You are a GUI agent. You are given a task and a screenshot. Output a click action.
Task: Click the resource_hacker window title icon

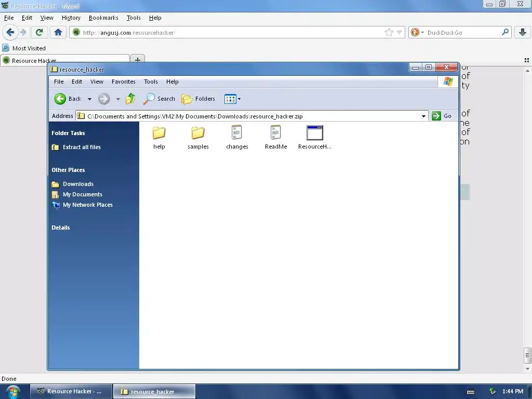54,69
